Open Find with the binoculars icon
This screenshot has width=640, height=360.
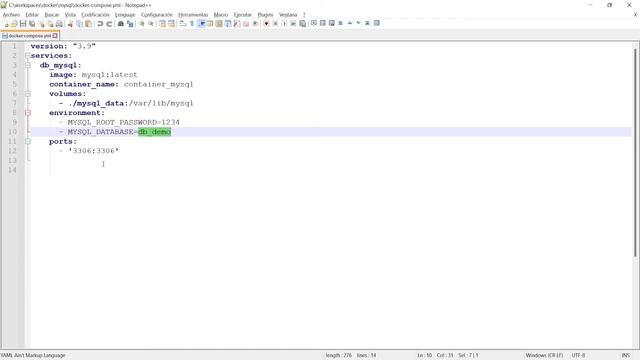[x=120, y=24]
